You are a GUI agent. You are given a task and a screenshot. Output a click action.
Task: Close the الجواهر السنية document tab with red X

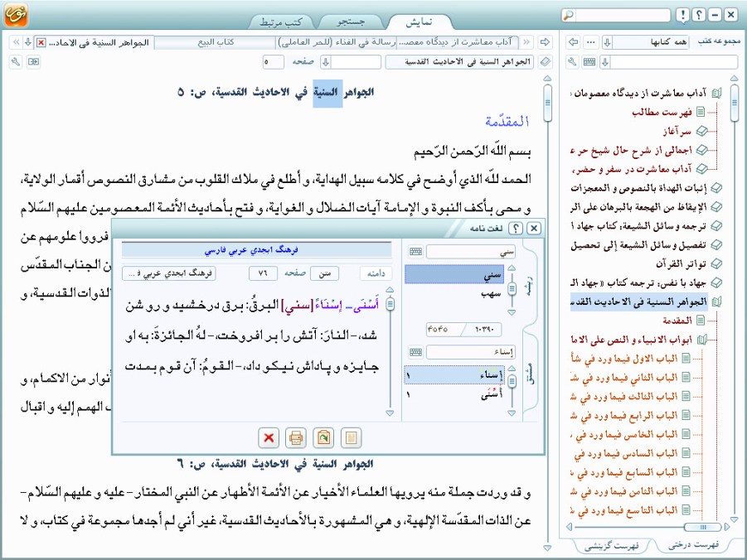(41, 42)
